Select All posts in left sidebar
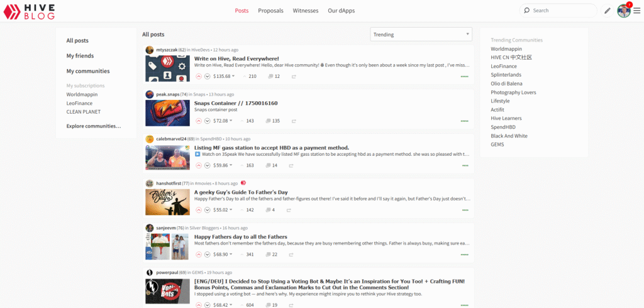This screenshot has height=308, width=644. point(77,41)
